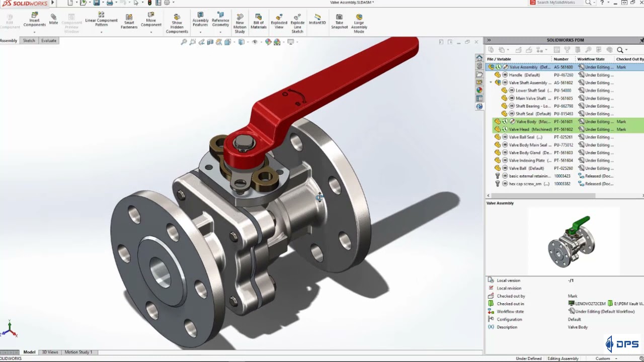The image size is (644, 362).
Task: Click the Take Snapshot tool
Action: coord(339,21)
